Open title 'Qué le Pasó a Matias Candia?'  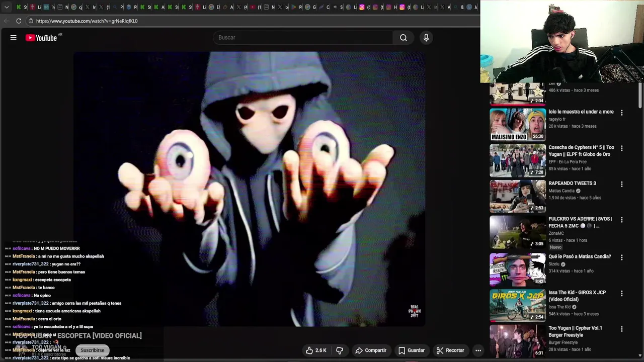[580, 256]
